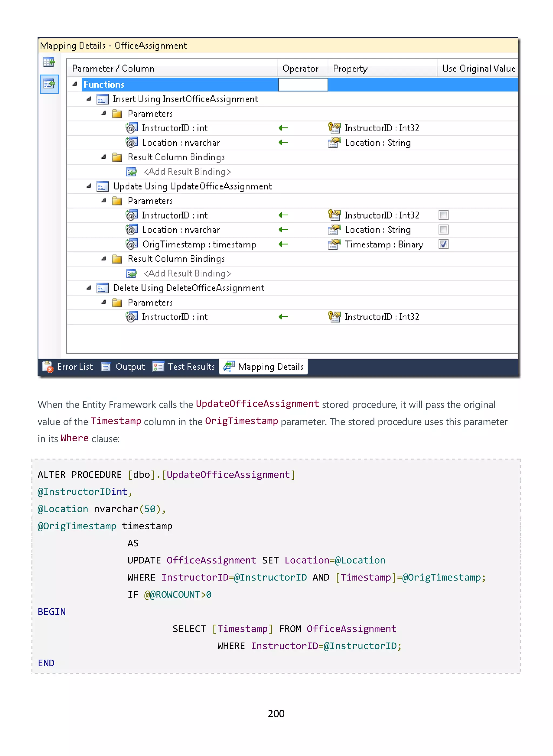This screenshot has width=553, height=756.
Task: Select the Functions tree row
Action: coord(293,85)
